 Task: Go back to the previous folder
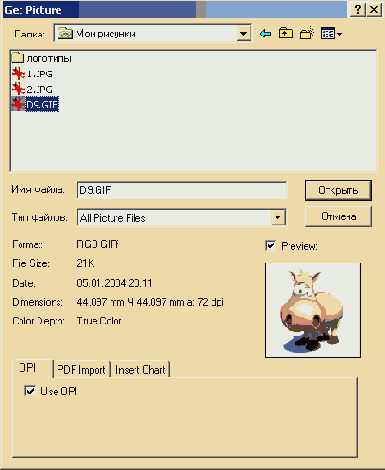pyautogui.click(x=266, y=34)
